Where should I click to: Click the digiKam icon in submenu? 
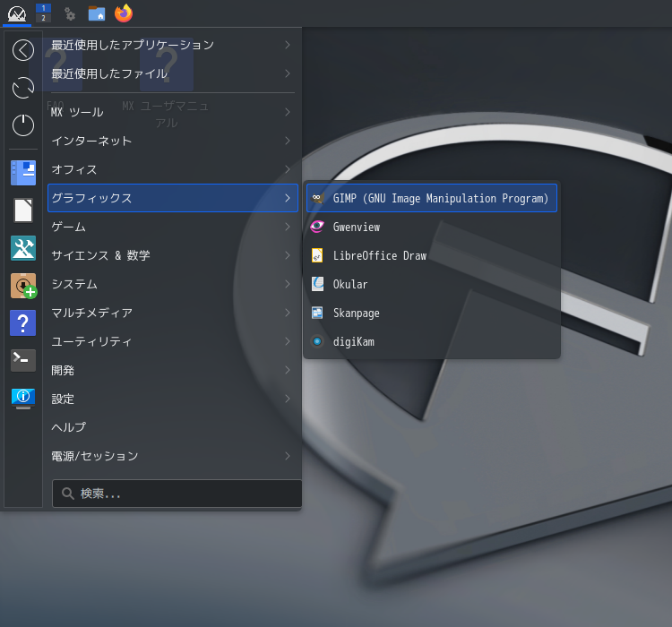click(317, 341)
